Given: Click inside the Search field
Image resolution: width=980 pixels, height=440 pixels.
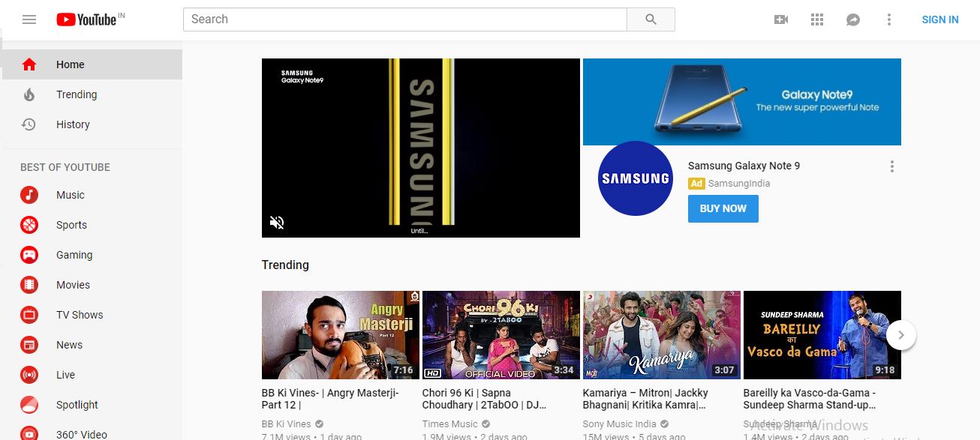Looking at the screenshot, I should click(x=405, y=19).
